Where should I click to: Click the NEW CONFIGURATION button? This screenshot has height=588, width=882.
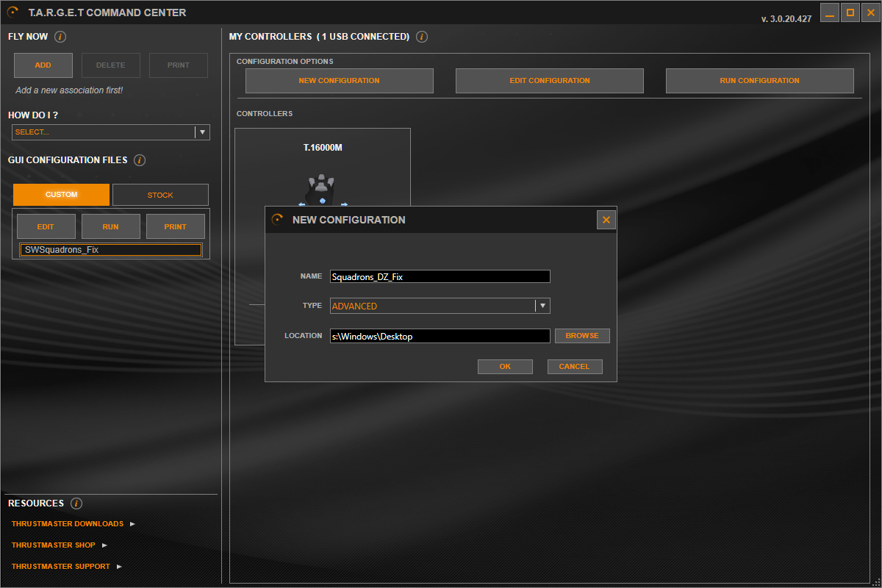tap(340, 81)
